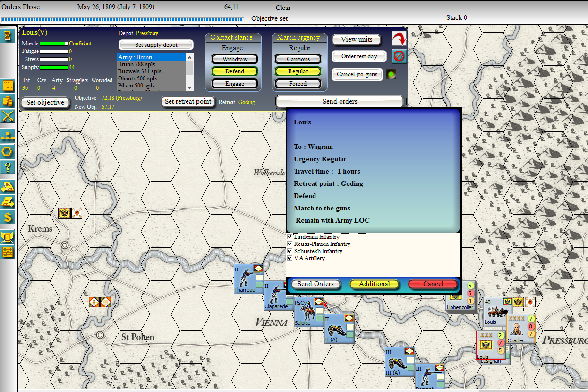Click the gold dollar sign icon
The image size is (588, 392).
(8, 218)
